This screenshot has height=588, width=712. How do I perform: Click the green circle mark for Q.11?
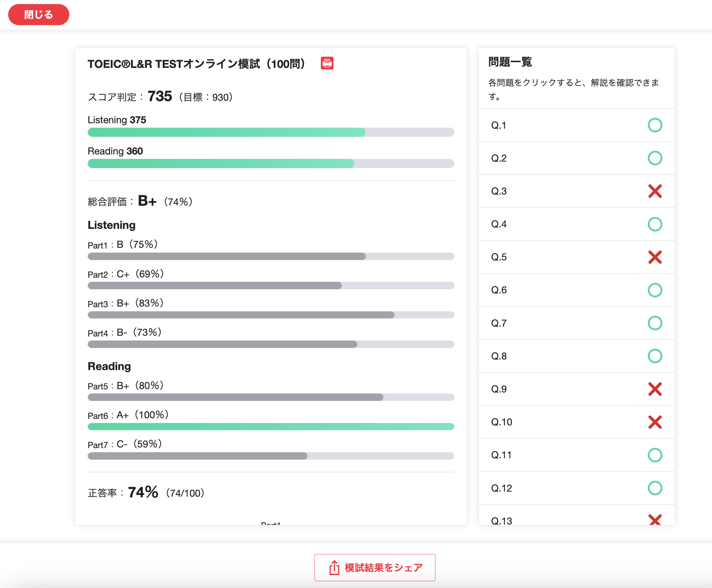pos(655,455)
